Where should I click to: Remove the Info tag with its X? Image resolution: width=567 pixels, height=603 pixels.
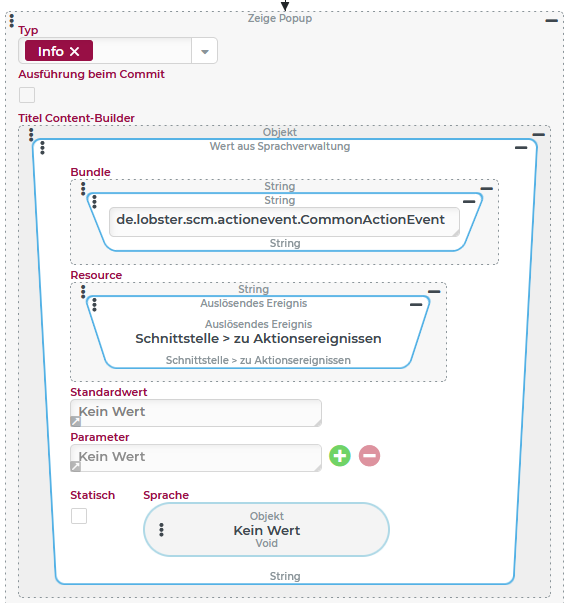click(x=75, y=51)
